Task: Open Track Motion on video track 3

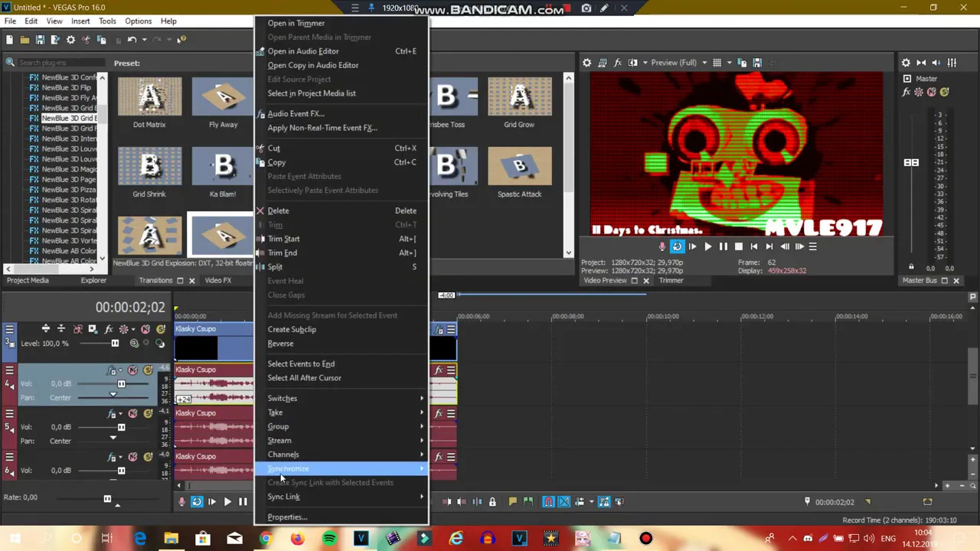Action: pos(93,329)
